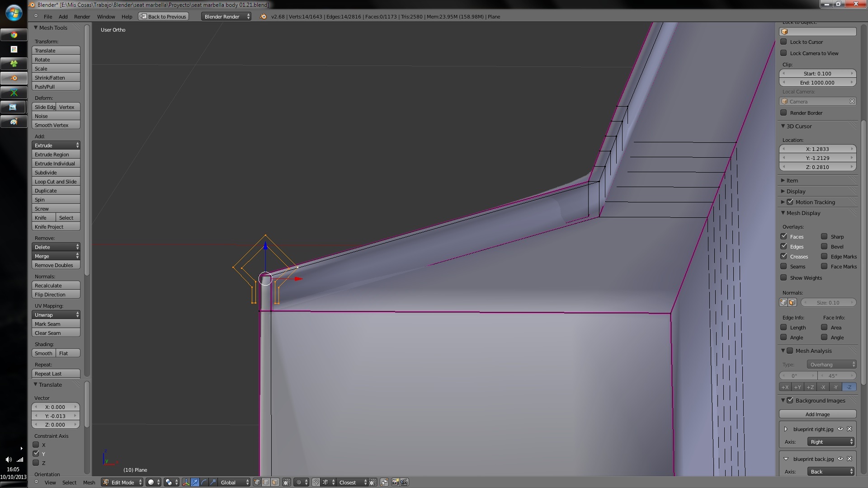Enable the Lock to Cursor checkbox
Viewport: 868px width, 488px height.
pyautogui.click(x=784, y=42)
